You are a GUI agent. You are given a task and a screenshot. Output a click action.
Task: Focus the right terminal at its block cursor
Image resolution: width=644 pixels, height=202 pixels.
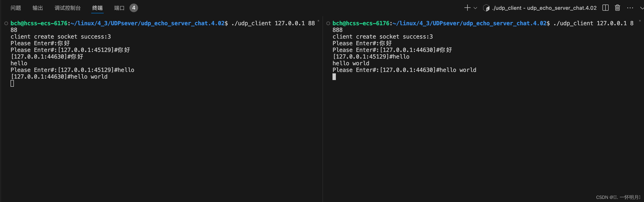click(334, 77)
